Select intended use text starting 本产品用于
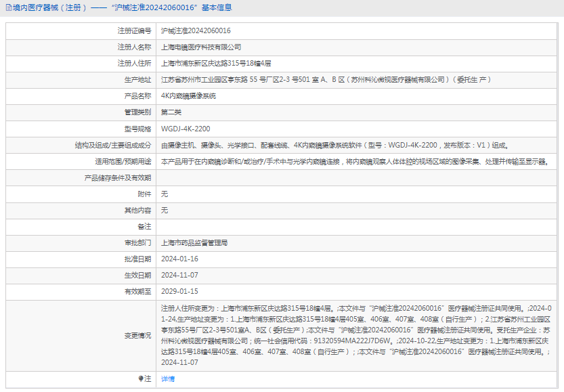Screen dimensions: 564x392 [x=355, y=162]
